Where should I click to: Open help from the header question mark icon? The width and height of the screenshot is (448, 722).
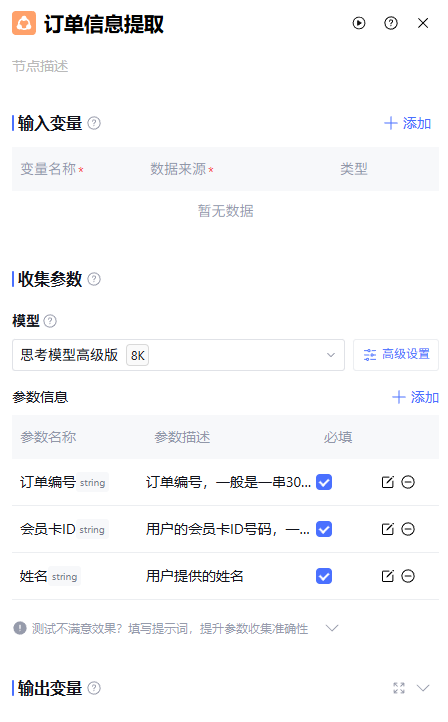[x=390, y=23]
